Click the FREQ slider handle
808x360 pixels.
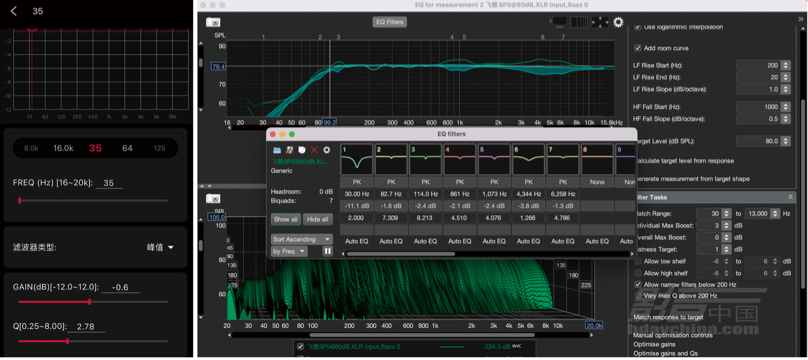pos(20,200)
